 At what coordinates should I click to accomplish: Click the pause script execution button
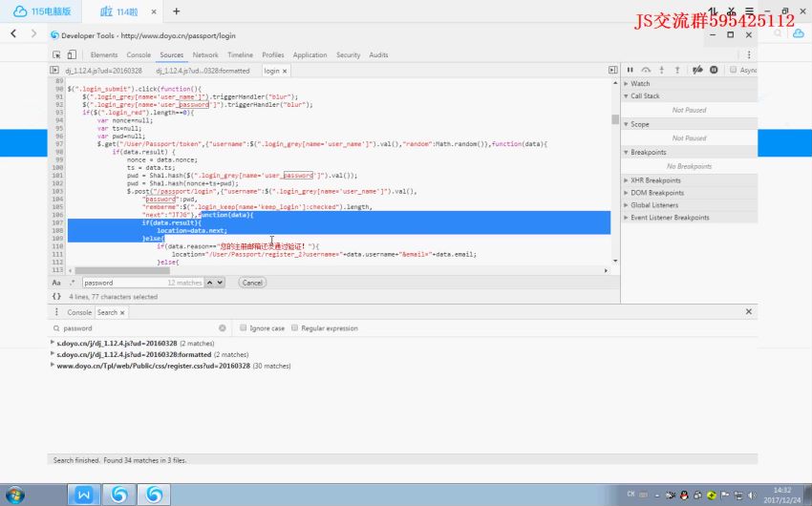tap(630, 70)
